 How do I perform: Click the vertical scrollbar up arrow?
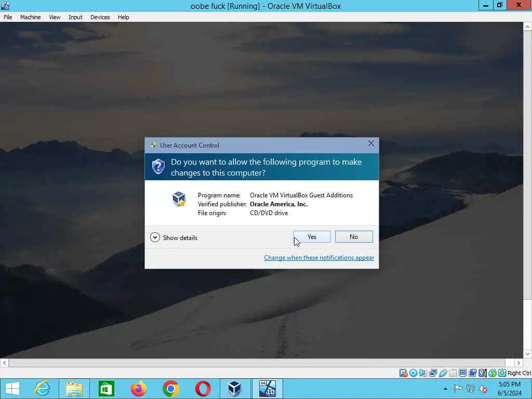[x=528, y=26]
